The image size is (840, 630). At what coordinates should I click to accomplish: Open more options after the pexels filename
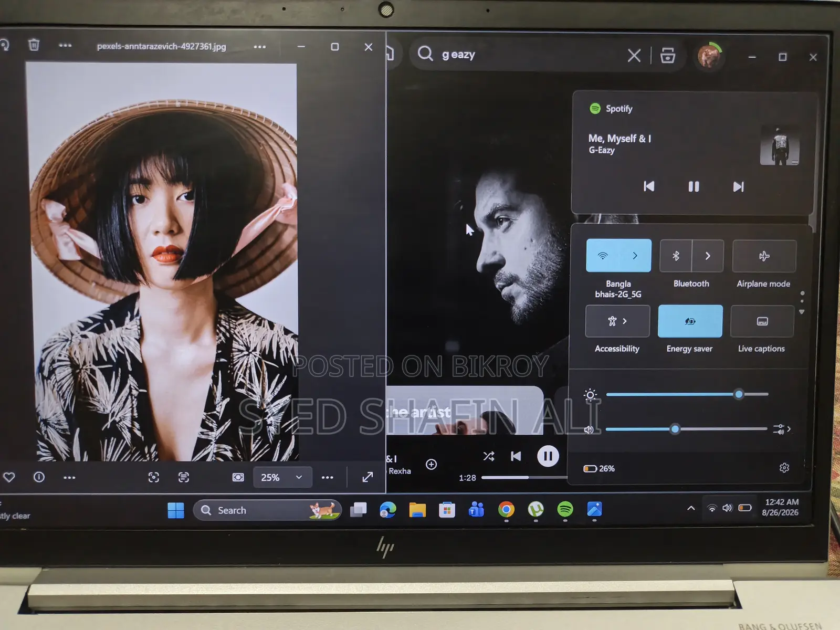[x=259, y=47]
